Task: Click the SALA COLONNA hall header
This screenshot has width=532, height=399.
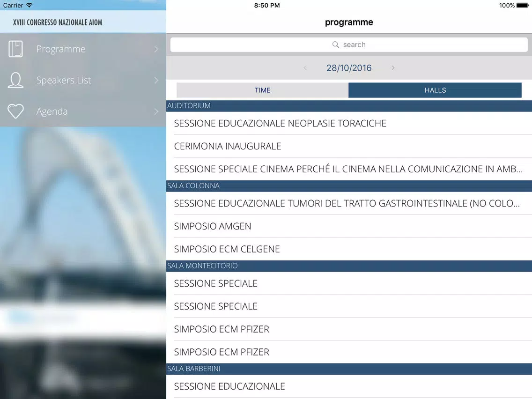Action: (349, 186)
